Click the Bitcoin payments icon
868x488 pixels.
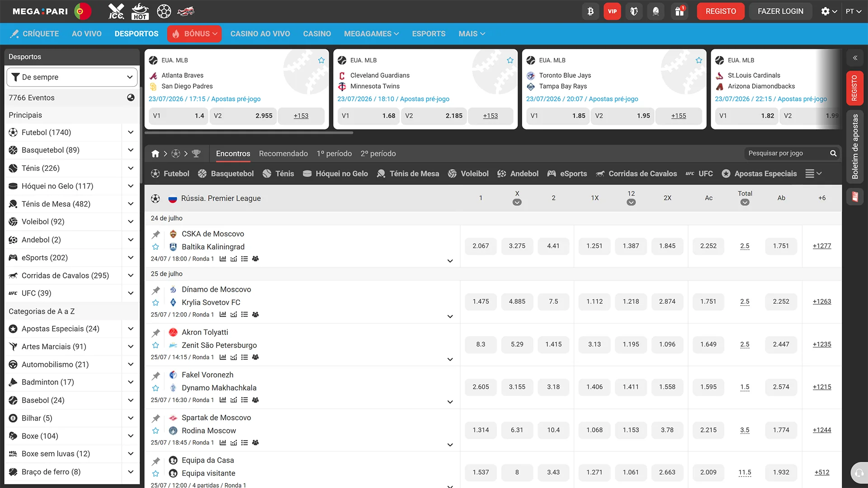point(590,11)
